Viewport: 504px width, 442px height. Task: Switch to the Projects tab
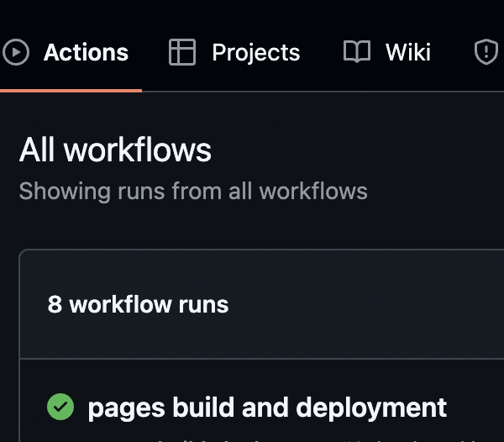coord(255,53)
